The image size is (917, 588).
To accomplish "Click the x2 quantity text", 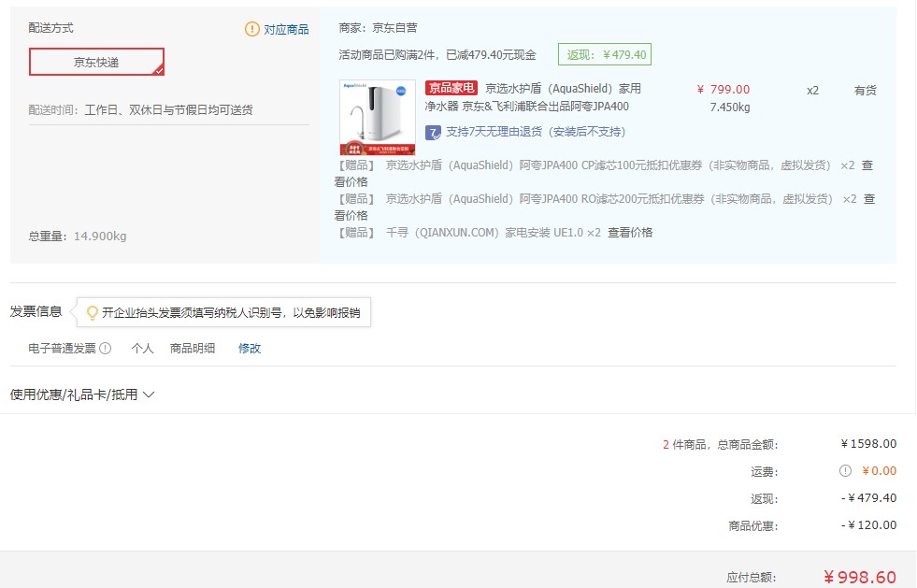I will [x=812, y=91].
